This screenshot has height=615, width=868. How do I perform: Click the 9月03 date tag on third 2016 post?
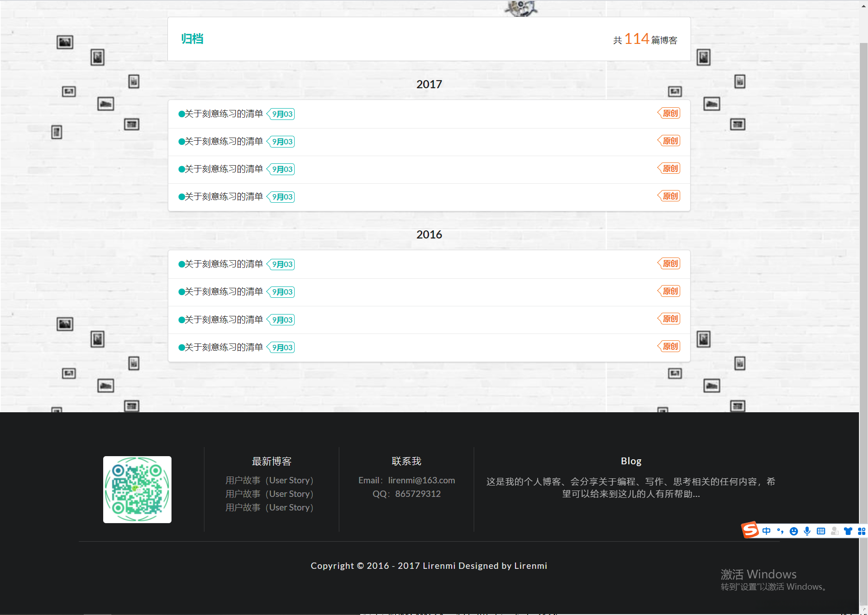point(281,320)
